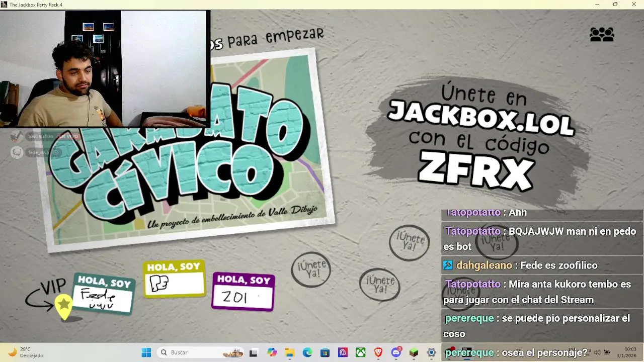The image size is (644, 362).
Task: Click perereque's 'osea el personaje?' message
Action: pos(542,352)
